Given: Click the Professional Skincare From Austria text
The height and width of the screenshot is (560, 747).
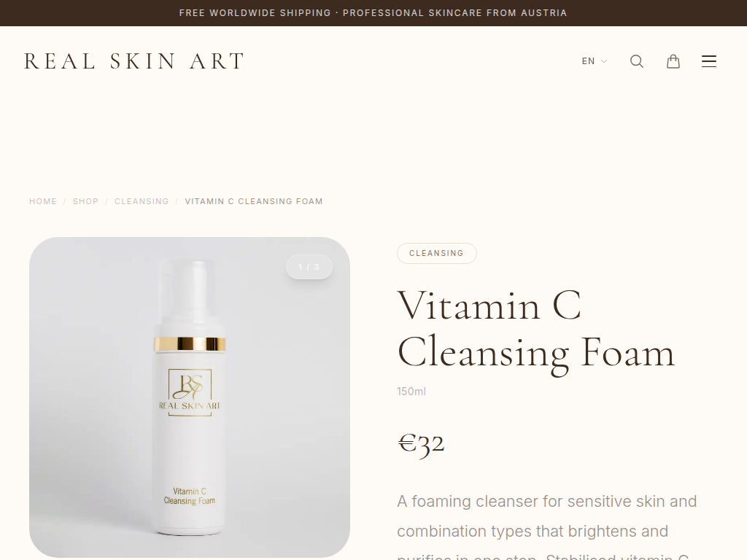Looking at the screenshot, I should click(455, 13).
